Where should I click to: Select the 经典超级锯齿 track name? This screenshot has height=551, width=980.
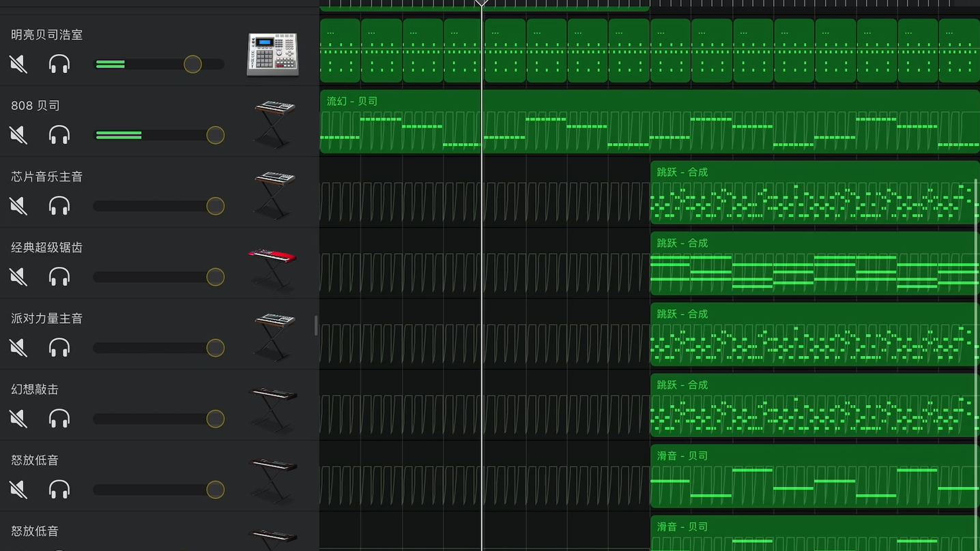[46, 248]
